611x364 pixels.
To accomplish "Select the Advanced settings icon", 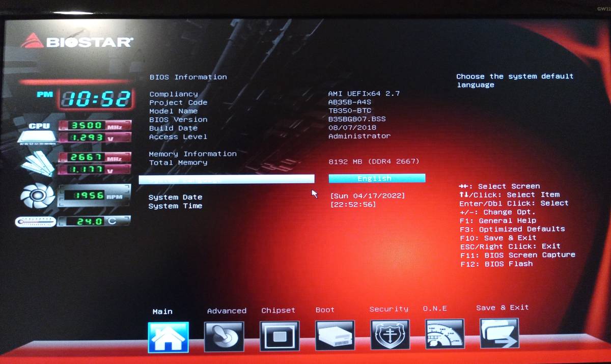I will (225, 336).
